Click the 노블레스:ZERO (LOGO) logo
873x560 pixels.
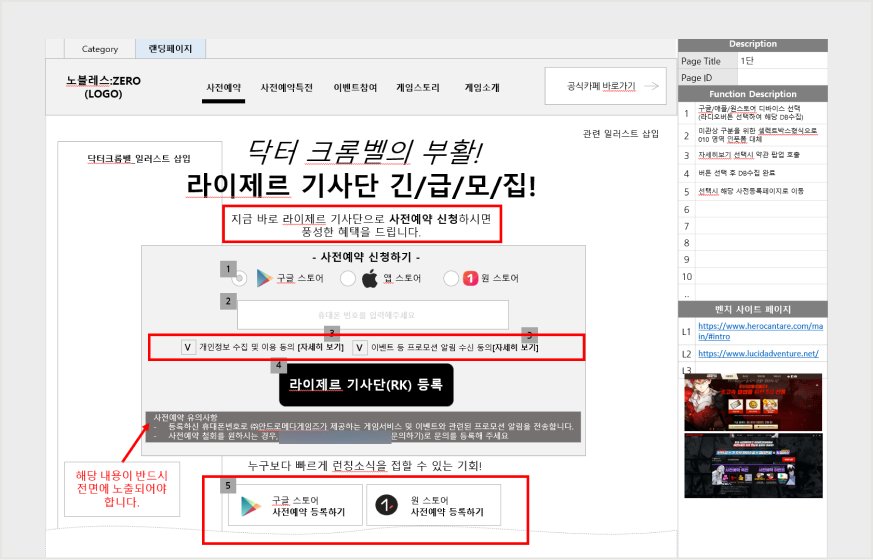point(104,87)
